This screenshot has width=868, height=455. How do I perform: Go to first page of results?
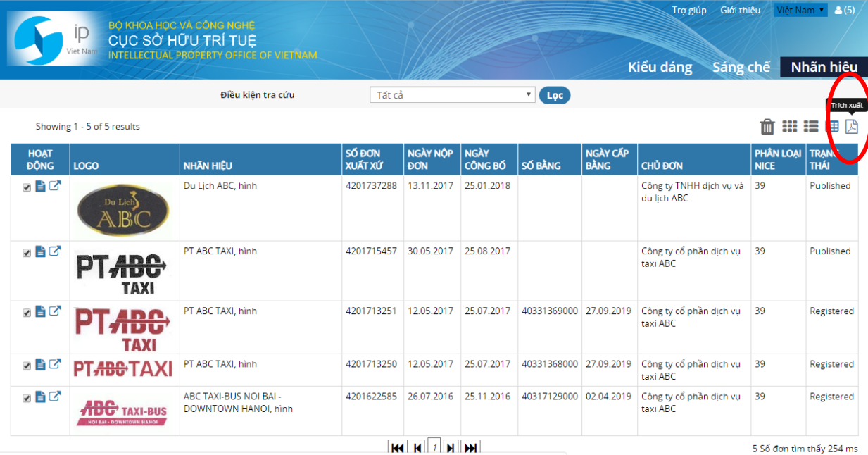(397, 447)
